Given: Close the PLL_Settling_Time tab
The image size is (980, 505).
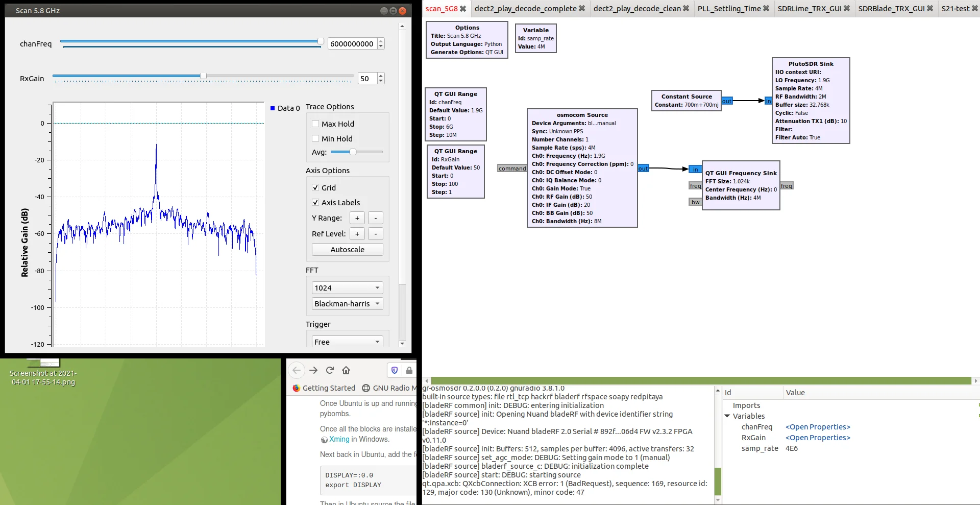Looking at the screenshot, I should click(x=766, y=9).
